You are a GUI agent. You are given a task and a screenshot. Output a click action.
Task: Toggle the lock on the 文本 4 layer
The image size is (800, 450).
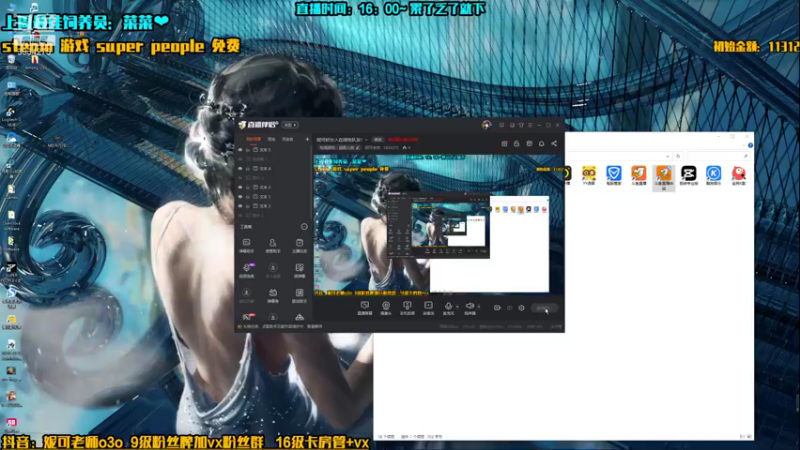click(x=248, y=168)
